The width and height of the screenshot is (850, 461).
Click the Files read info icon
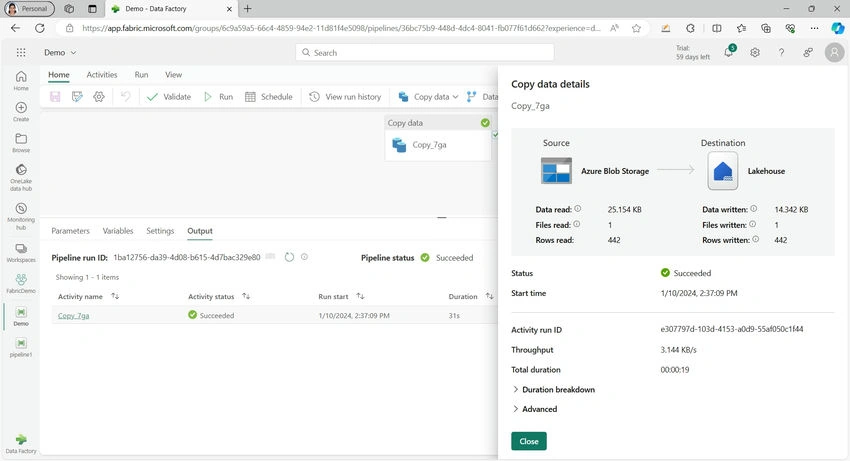click(577, 224)
